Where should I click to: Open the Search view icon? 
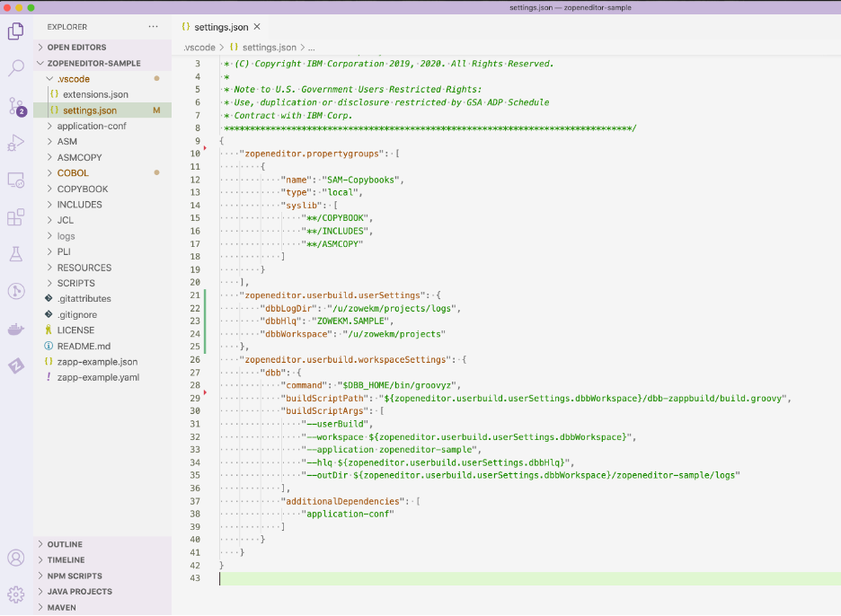click(15, 68)
